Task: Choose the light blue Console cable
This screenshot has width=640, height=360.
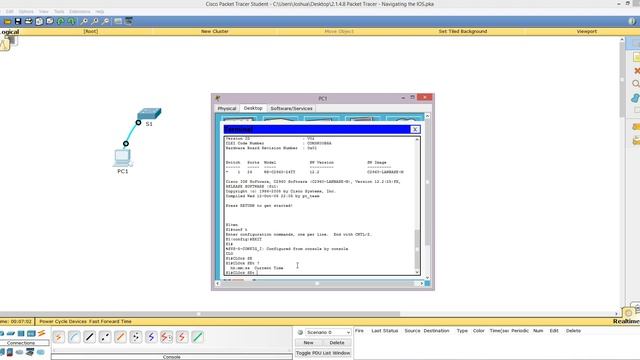Action: coord(74,337)
